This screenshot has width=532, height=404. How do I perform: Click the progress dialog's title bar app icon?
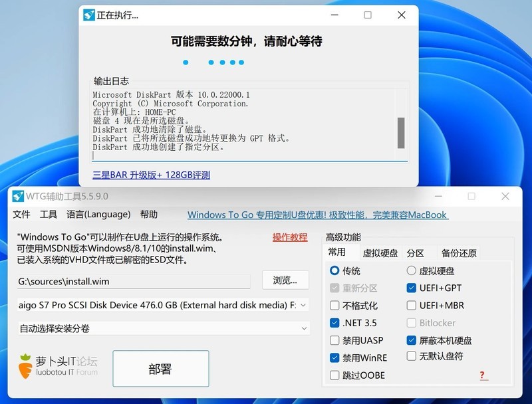(88, 15)
